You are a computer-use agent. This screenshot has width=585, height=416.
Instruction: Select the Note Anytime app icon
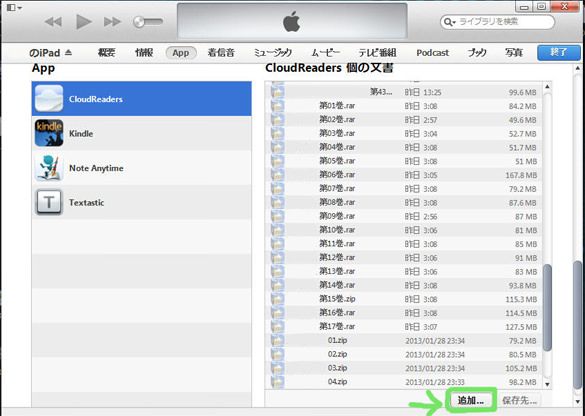tap(49, 168)
